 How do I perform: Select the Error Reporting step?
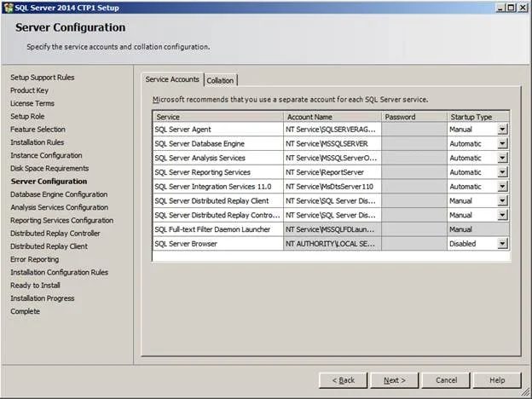click(x=35, y=259)
